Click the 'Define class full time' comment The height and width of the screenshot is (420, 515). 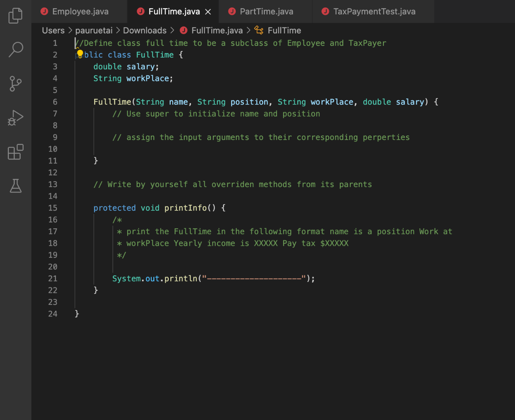point(231,43)
